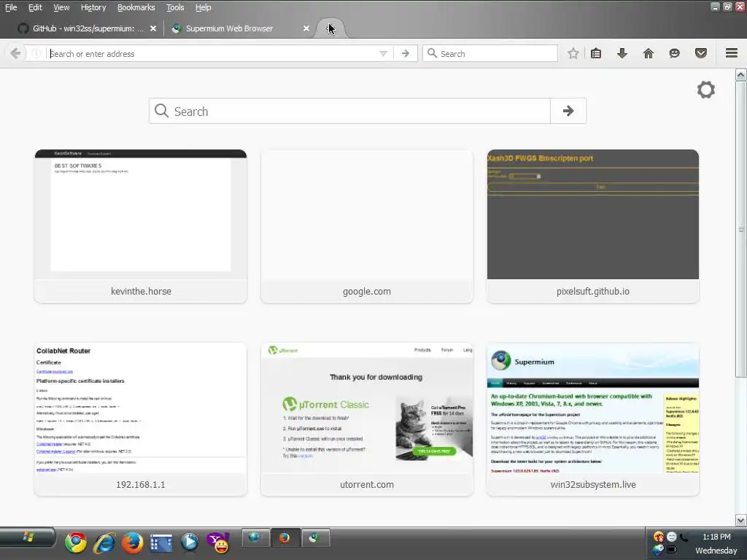The height and width of the screenshot is (560, 747).
Task: Launch Internet Explorer from taskbar
Action: 104,542
